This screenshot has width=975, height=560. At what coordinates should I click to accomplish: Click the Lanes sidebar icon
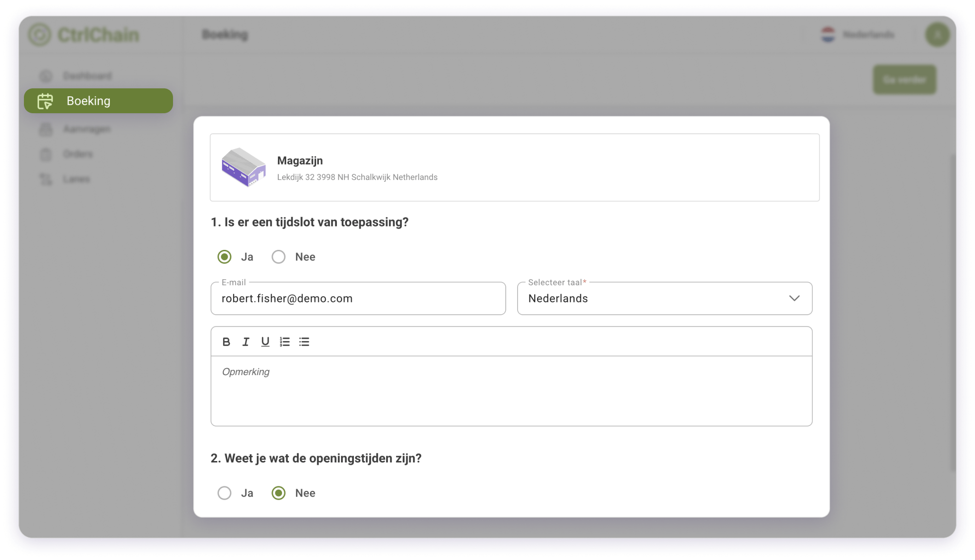46,179
